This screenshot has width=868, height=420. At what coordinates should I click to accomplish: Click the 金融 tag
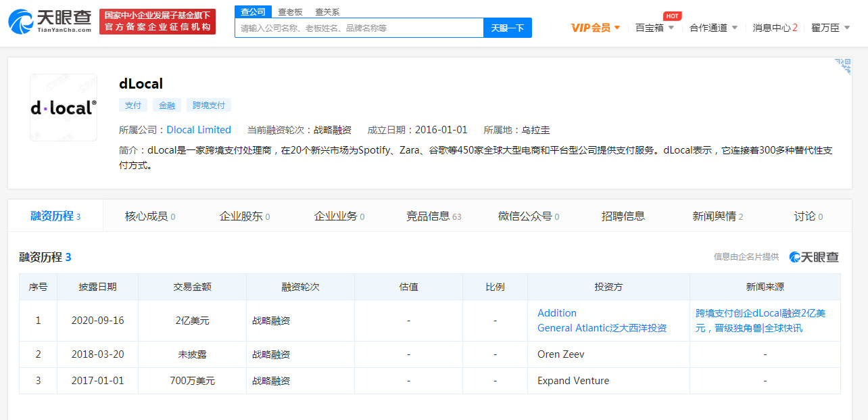pyautogui.click(x=167, y=105)
